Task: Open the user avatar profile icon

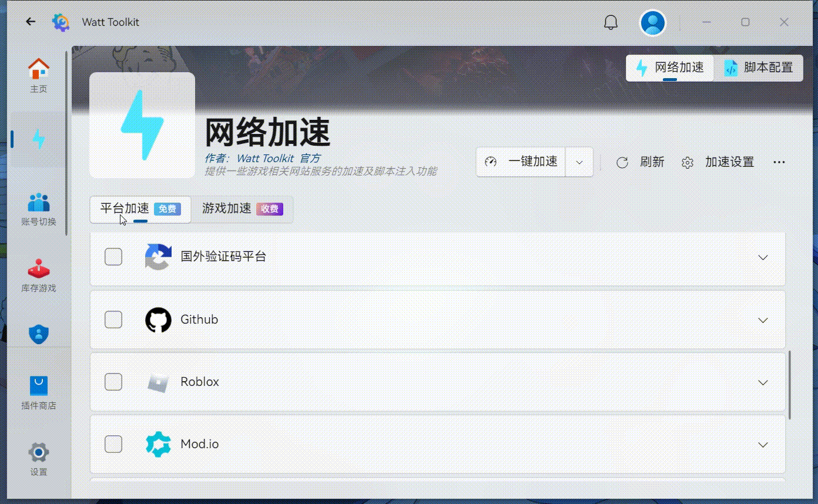Action: pyautogui.click(x=653, y=23)
